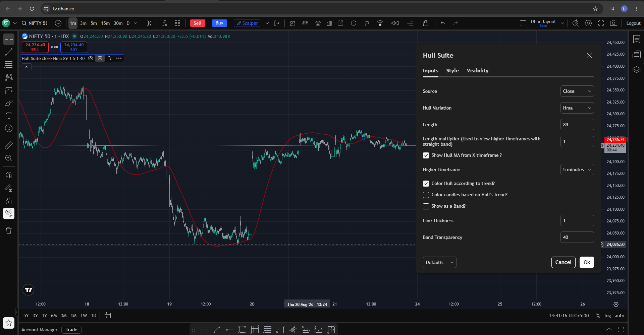Image resolution: width=644 pixels, height=335 pixels.
Task: Open the Indicators fx menu
Action: point(164,23)
